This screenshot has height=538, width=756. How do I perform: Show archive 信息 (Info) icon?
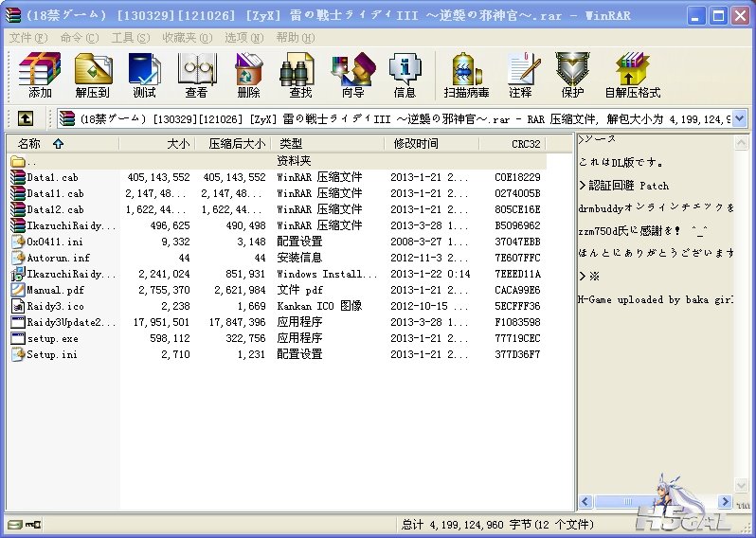tap(405, 75)
